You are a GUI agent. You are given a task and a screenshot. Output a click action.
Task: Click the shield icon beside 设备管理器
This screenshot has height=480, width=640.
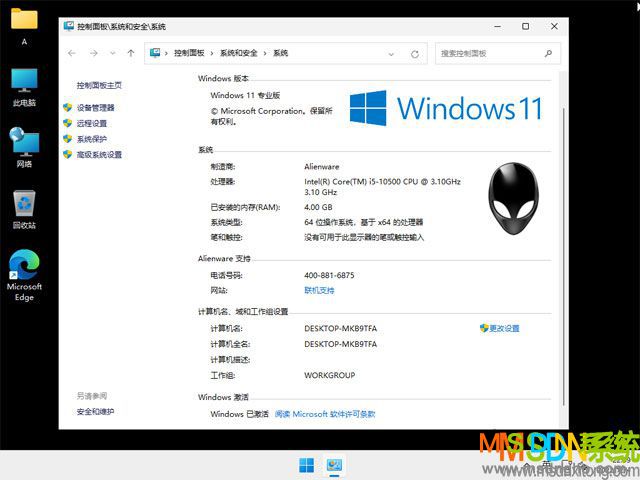tap(68, 107)
